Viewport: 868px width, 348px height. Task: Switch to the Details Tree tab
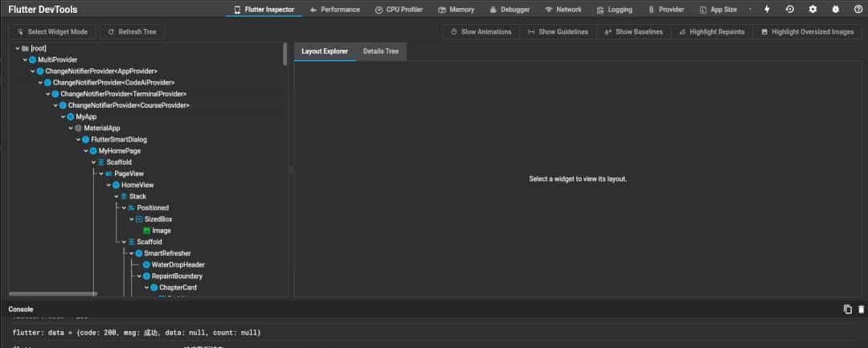[x=381, y=51]
